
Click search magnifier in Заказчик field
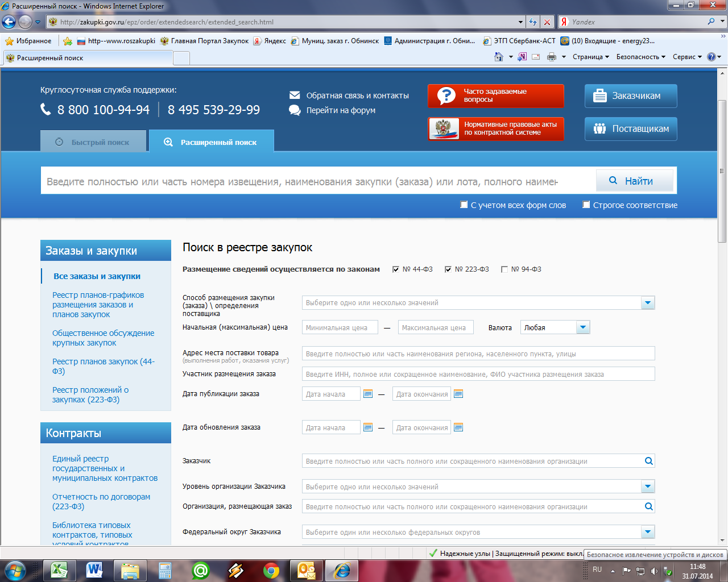tap(648, 461)
